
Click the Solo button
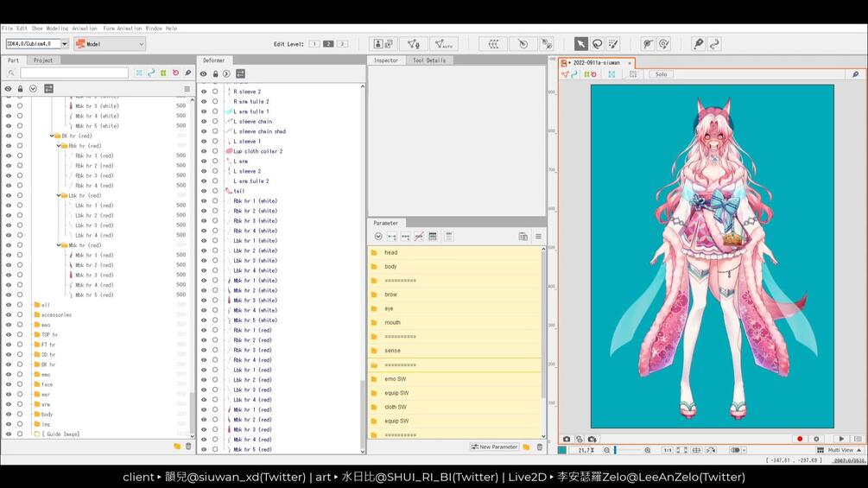click(x=661, y=74)
